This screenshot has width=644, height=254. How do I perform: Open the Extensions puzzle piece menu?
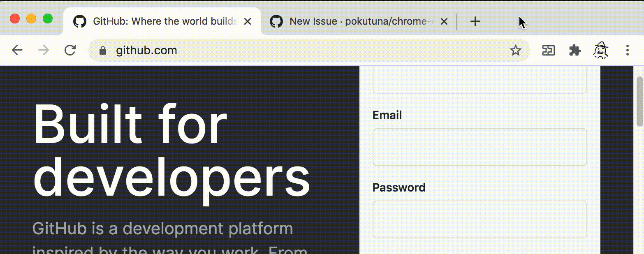(x=575, y=51)
